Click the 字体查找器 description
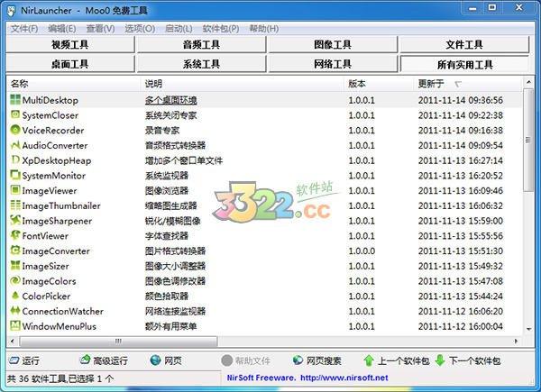 click(x=167, y=236)
